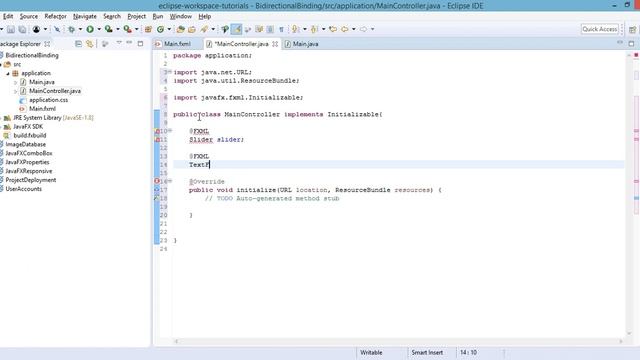Open the Search dropdown arrow
The width and height of the screenshot is (640, 360).
click(213, 29)
